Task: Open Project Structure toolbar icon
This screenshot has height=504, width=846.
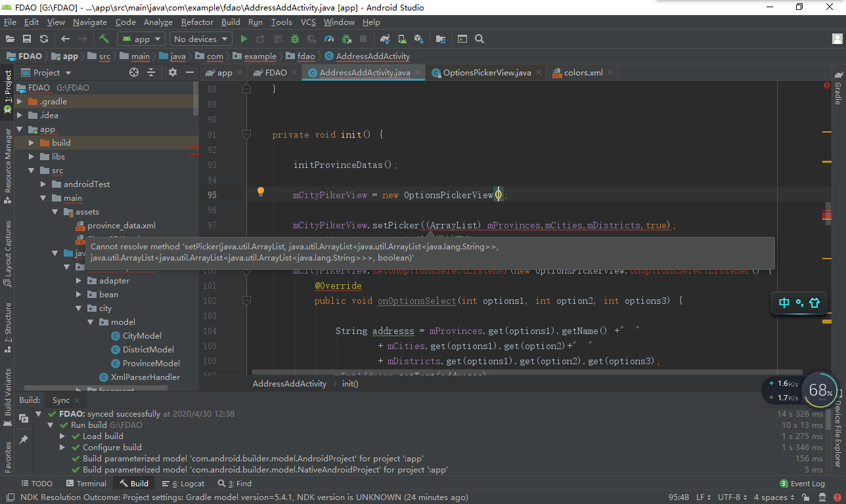Action: point(441,39)
